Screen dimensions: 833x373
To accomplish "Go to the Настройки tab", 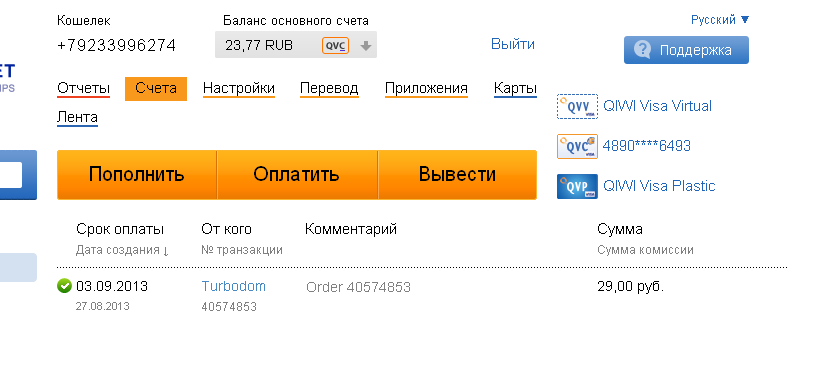I will click(x=239, y=88).
